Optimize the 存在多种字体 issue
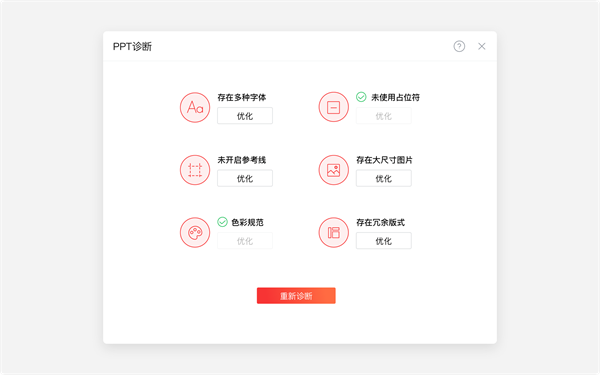600x375 pixels. (245, 116)
